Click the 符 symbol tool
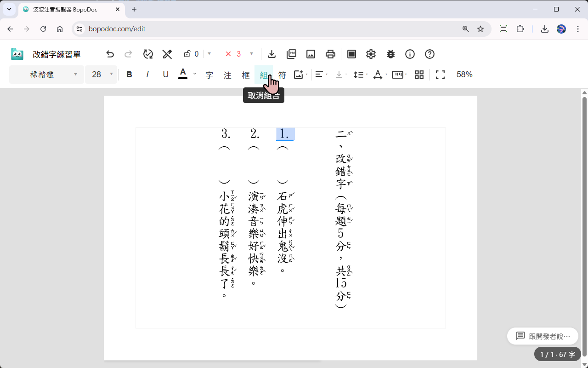 [282, 75]
